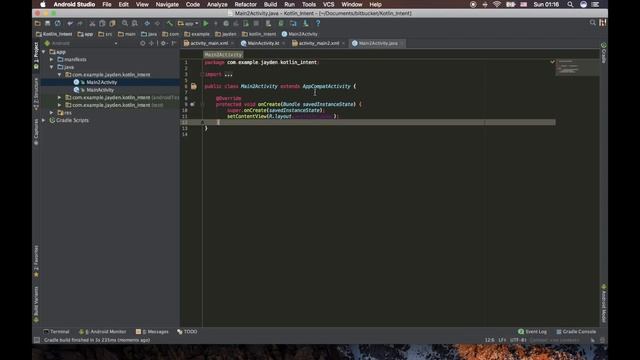The height and width of the screenshot is (360, 640).
Task: Click the Replace toolbar icon
Action: tap(135, 24)
